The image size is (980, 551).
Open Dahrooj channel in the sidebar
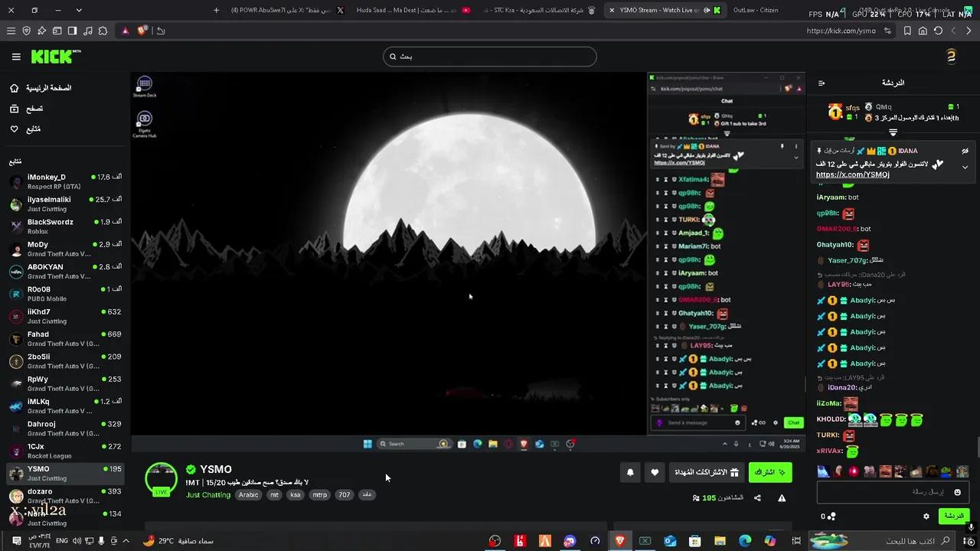(x=65, y=429)
